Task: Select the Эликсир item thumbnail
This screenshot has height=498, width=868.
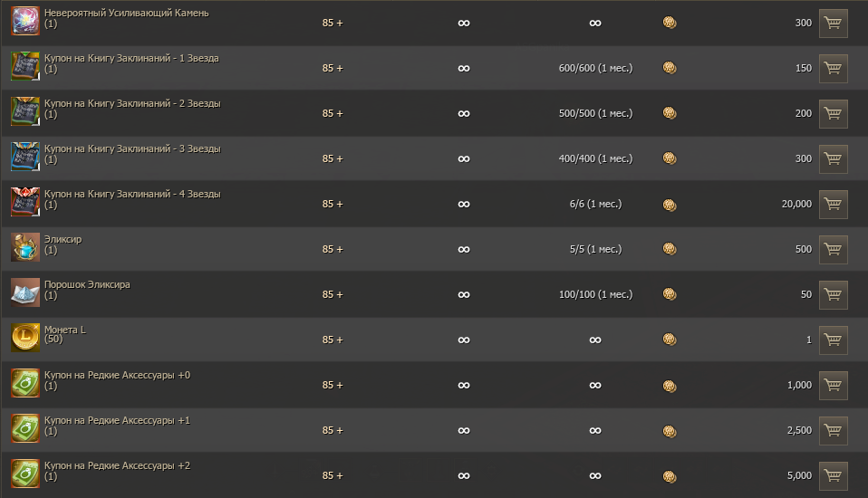Action: (24, 248)
